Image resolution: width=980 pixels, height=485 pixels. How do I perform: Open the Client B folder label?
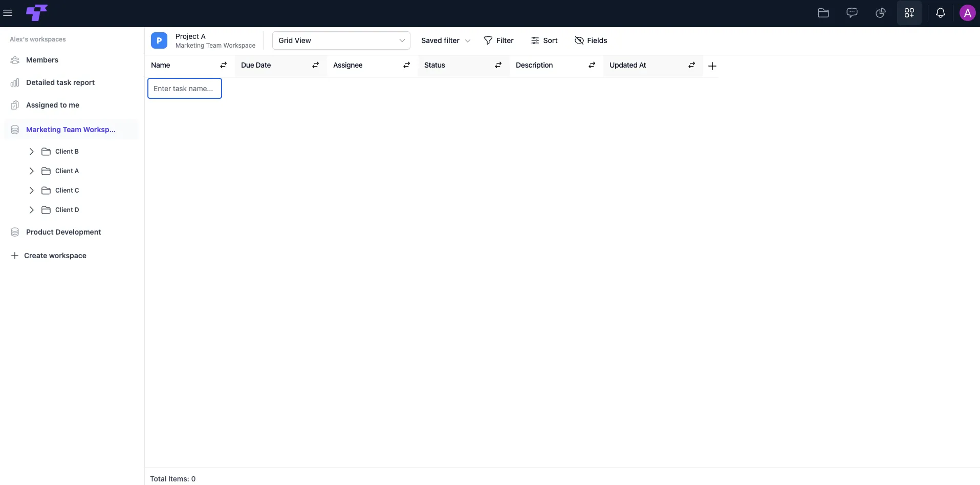pyautogui.click(x=67, y=152)
